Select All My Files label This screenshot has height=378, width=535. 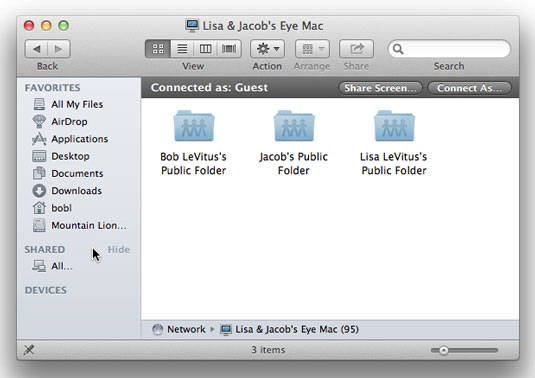tap(77, 104)
